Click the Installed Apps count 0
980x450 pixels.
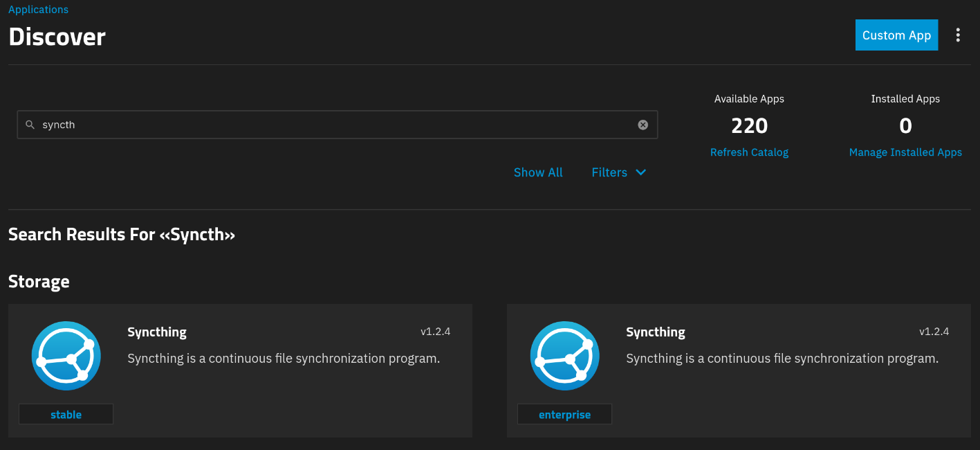coord(905,126)
